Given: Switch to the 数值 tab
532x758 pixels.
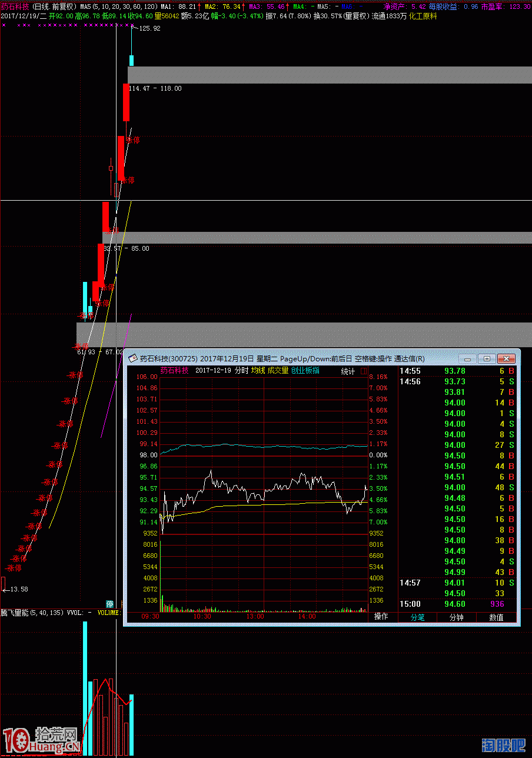Looking at the screenshot, I should click(x=496, y=617).
